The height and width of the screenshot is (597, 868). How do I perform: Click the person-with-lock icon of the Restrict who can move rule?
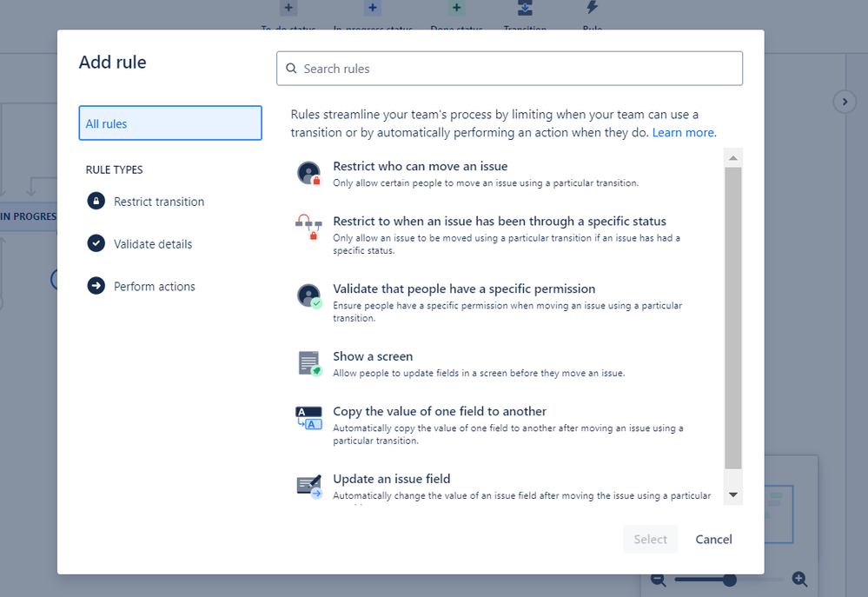[309, 173]
